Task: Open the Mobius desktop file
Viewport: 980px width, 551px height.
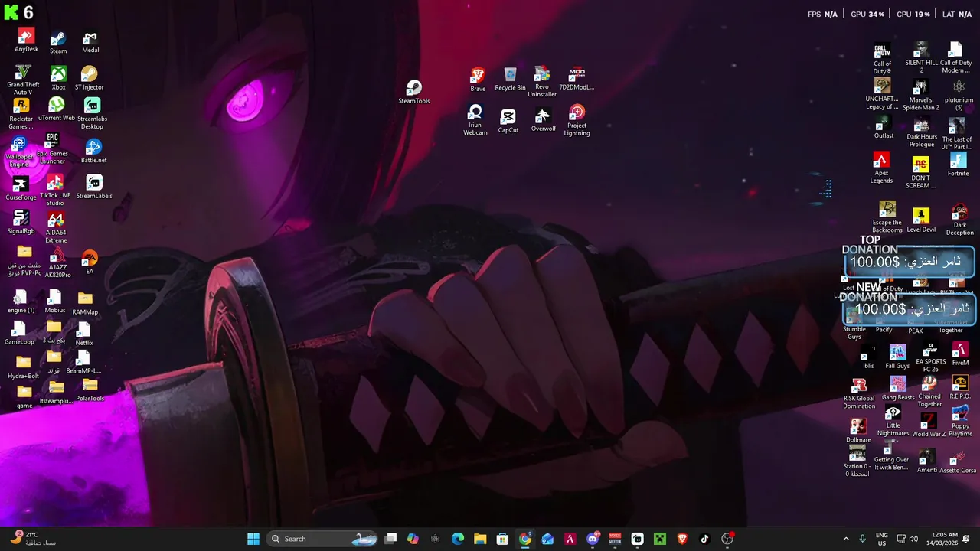Action: point(55,301)
